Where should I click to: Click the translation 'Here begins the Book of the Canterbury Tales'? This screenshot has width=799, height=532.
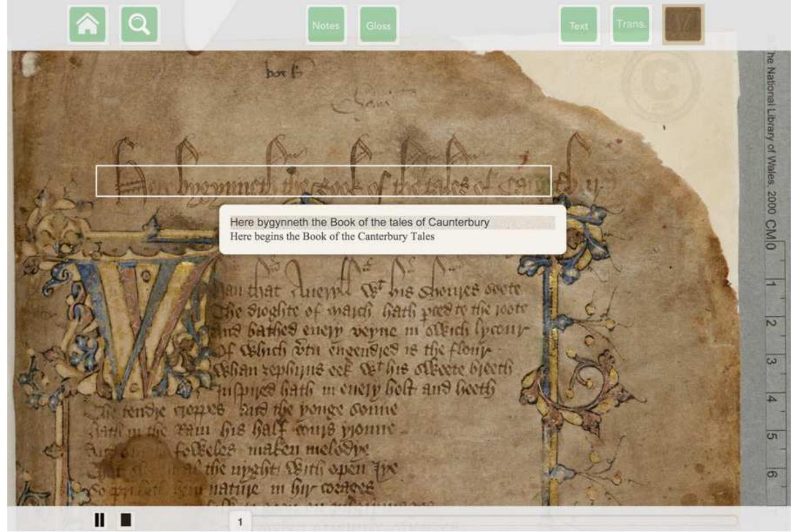pos(332,237)
